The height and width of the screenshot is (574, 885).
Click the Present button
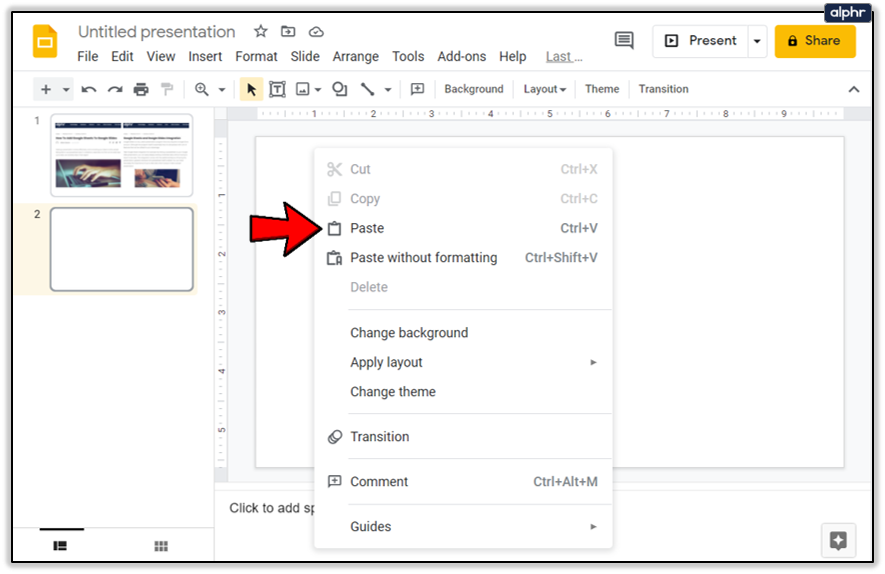click(701, 41)
